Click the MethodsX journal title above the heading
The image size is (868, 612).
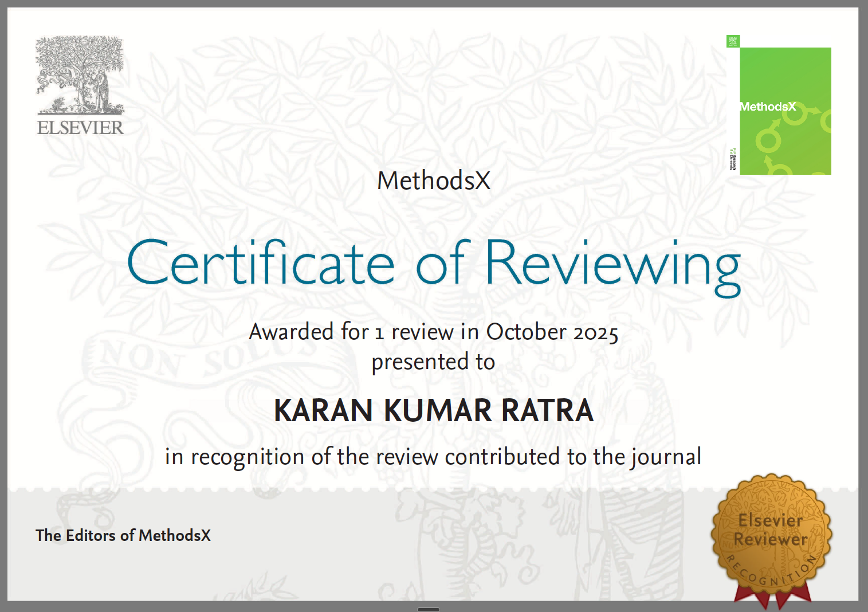click(434, 181)
